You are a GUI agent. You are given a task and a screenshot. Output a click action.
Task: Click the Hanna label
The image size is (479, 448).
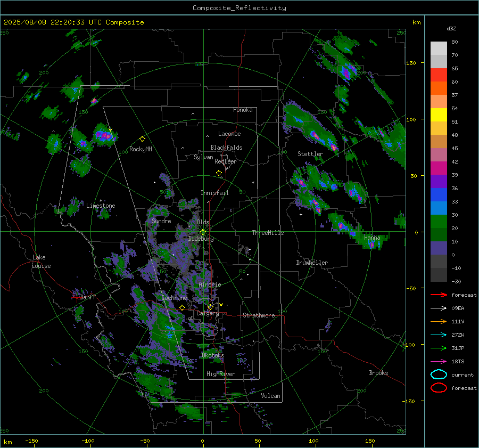tap(372, 238)
